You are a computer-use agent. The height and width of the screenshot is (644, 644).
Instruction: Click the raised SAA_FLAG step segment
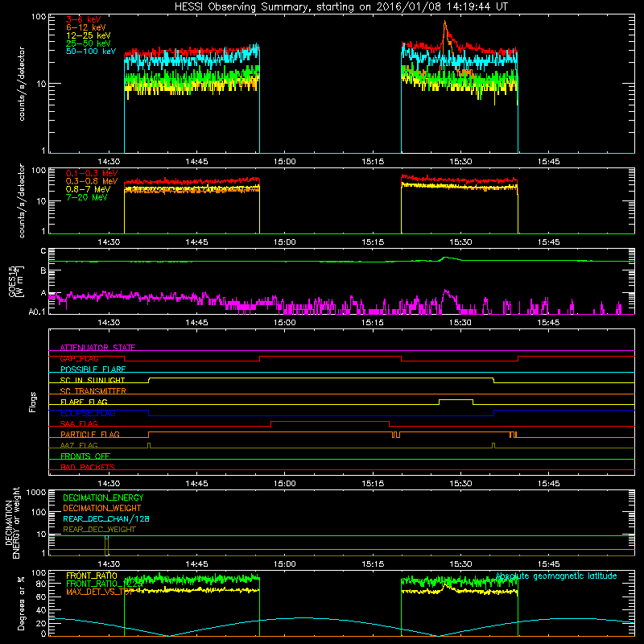tap(330, 421)
